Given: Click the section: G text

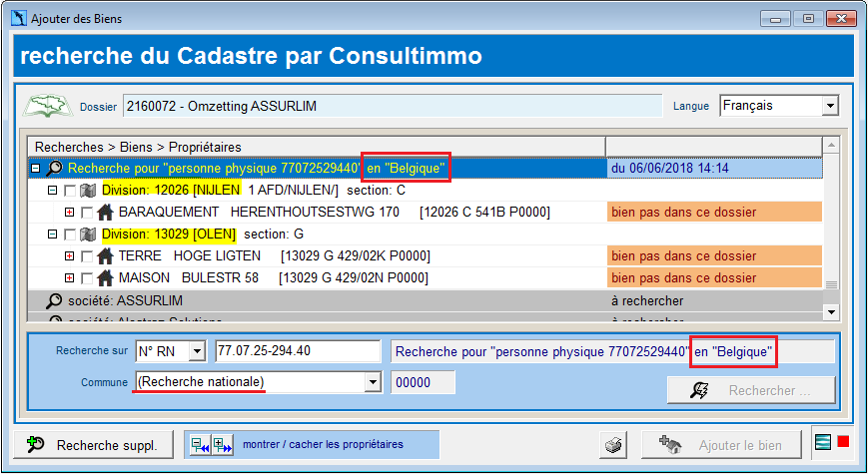Looking at the screenshot, I should pos(274,234).
